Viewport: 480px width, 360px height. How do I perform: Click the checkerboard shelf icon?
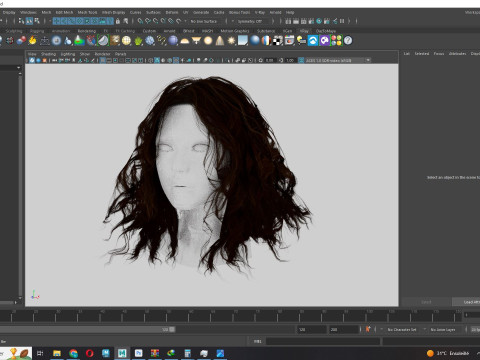pyautogui.click(x=278, y=41)
